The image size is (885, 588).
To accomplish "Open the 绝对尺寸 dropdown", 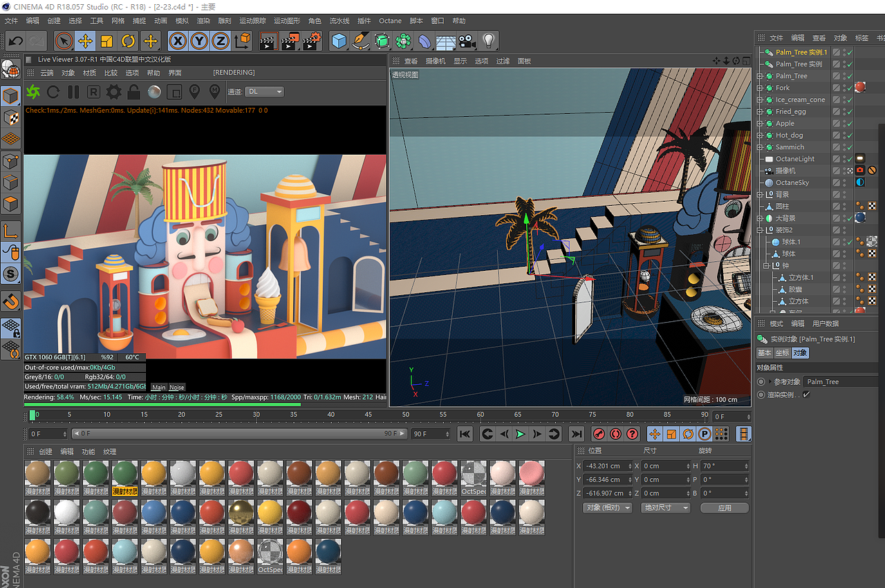I will pos(666,508).
